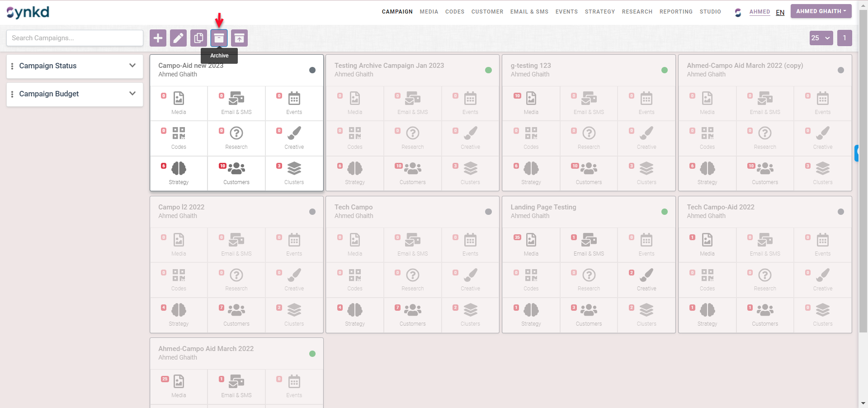Image resolution: width=868 pixels, height=408 pixels.
Task: Click the edit campaign pencil icon
Action: click(x=178, y=38)
